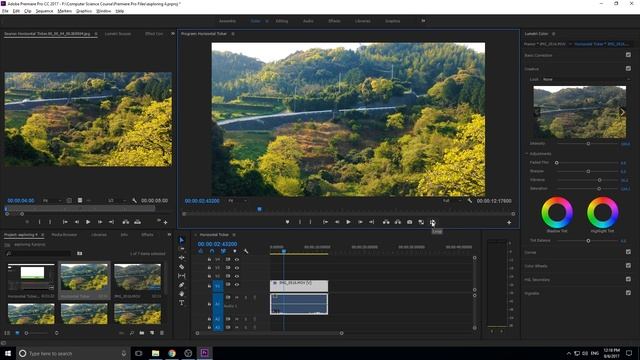640x360 pixels.
Task: Select the Razor tool
Action: pyautogui.click(x=182, y=267)
